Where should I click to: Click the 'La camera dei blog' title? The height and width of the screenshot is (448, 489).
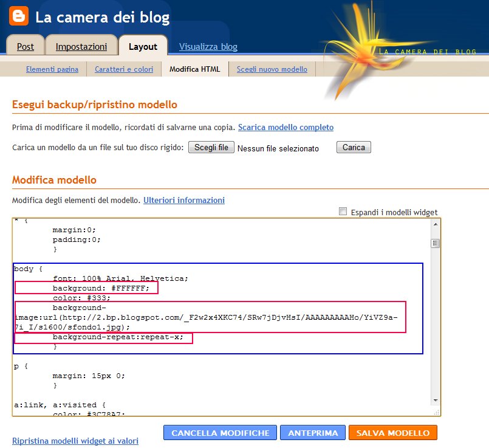(x=102, y=17)
